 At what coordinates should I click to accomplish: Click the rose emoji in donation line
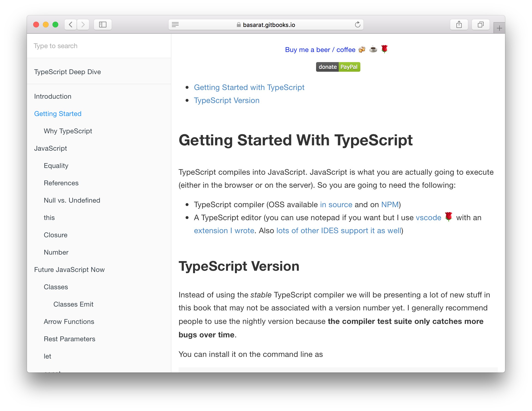pos(384,49)
